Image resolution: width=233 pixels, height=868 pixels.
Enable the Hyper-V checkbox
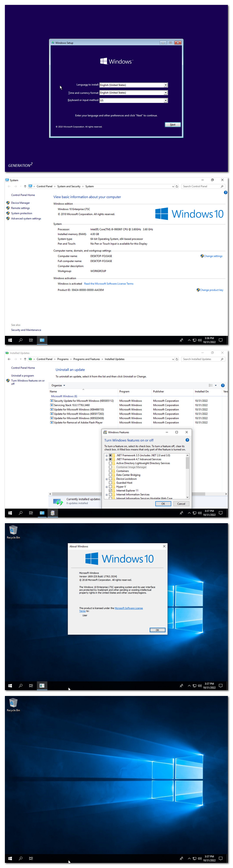[x=110, y=487]
